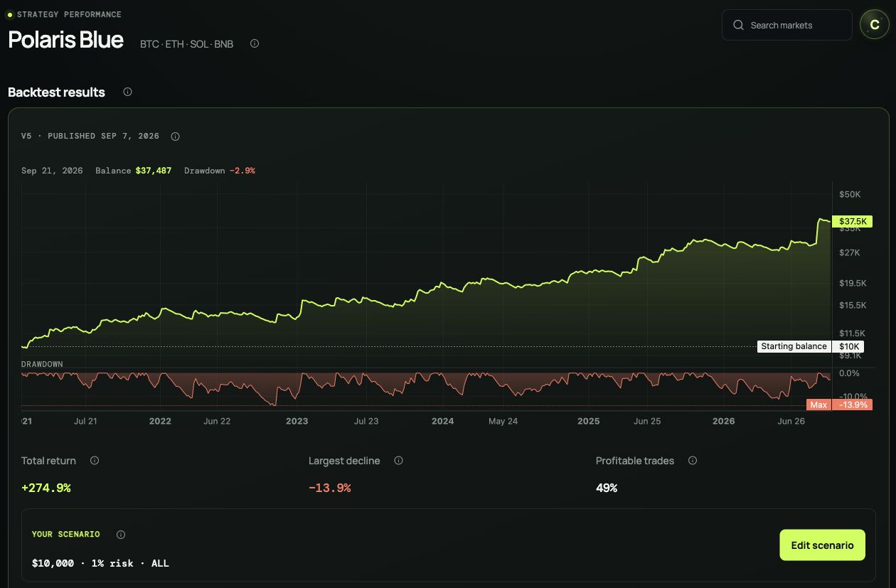Click the Edit scenario button

pyautogui.click(x=822, y=545)
